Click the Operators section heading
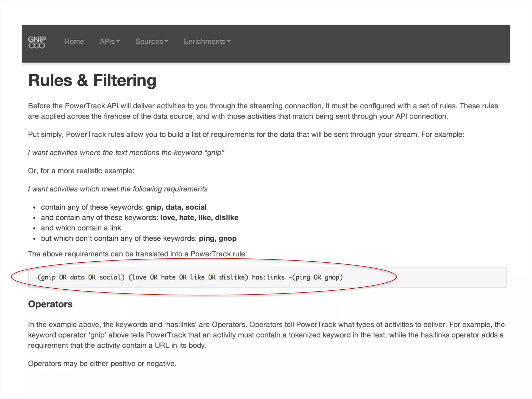 (50, 304)
